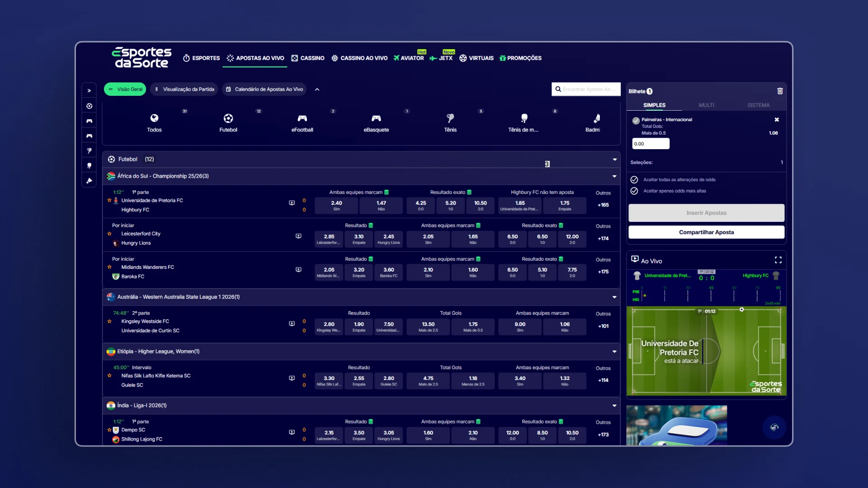Open CASSINO menu item

click(308, 58)
